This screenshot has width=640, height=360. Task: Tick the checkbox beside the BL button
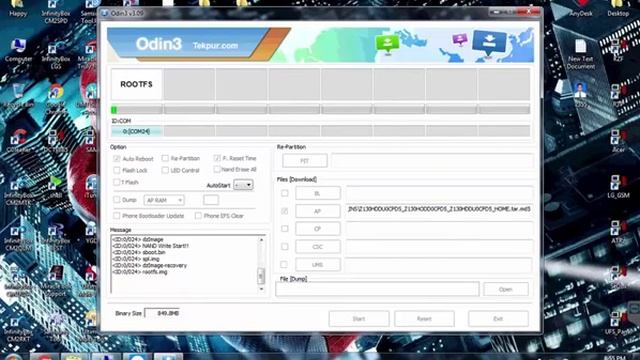(284, 193)
